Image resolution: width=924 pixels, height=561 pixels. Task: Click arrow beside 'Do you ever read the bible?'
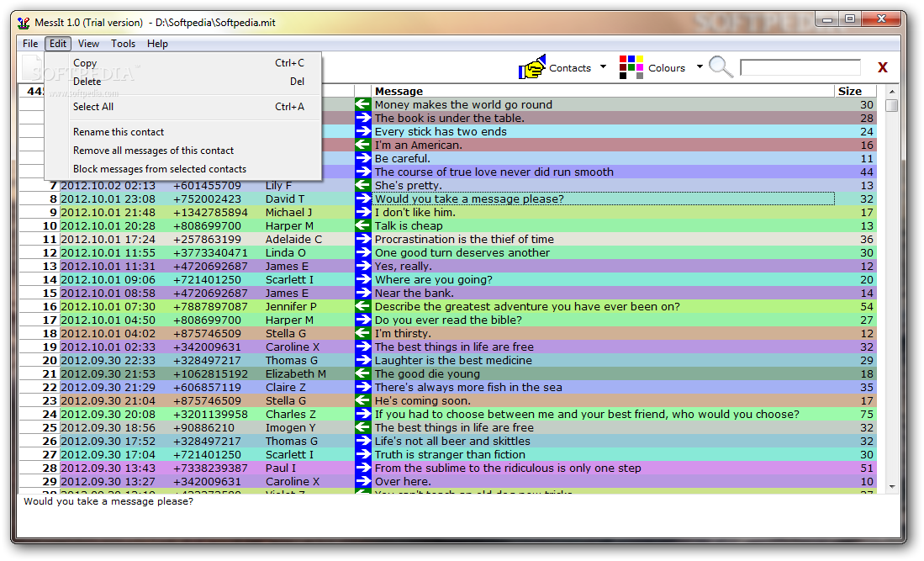[363, 320]
